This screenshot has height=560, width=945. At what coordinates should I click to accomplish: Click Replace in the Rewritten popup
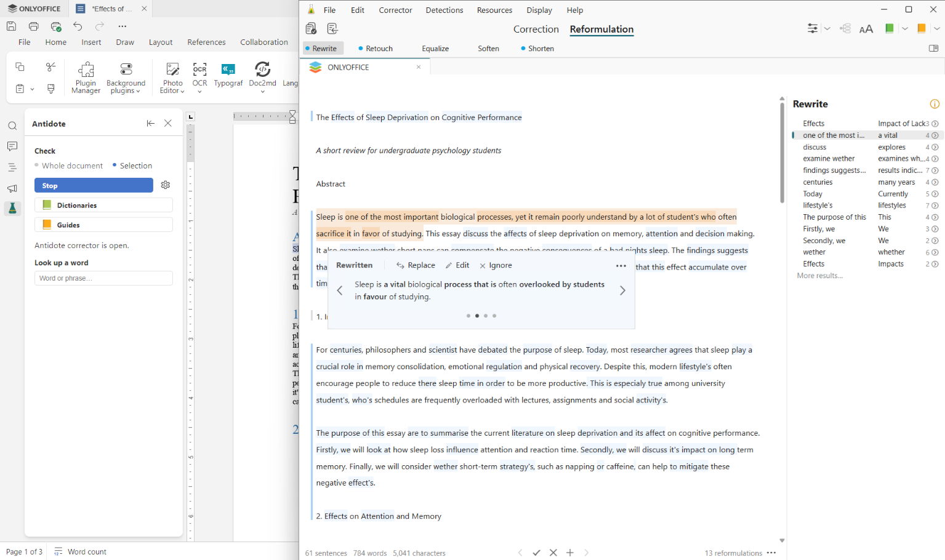(x=416, y=265)
